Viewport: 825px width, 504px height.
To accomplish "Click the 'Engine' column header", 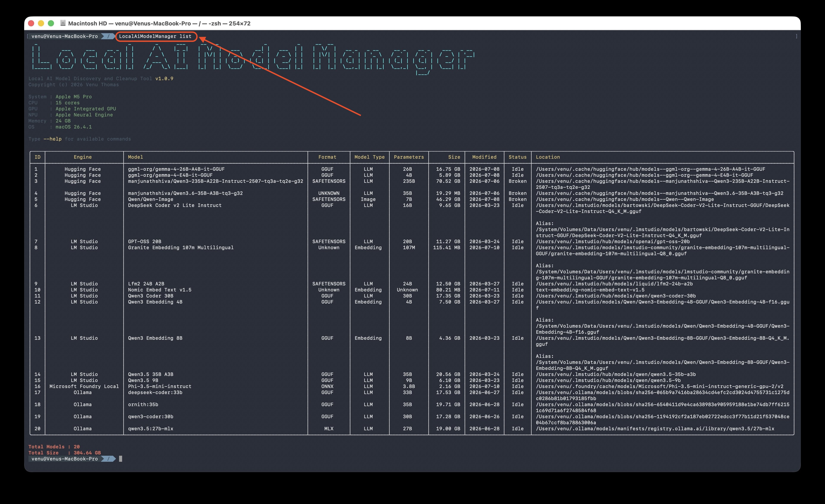I will pos(83,157).
